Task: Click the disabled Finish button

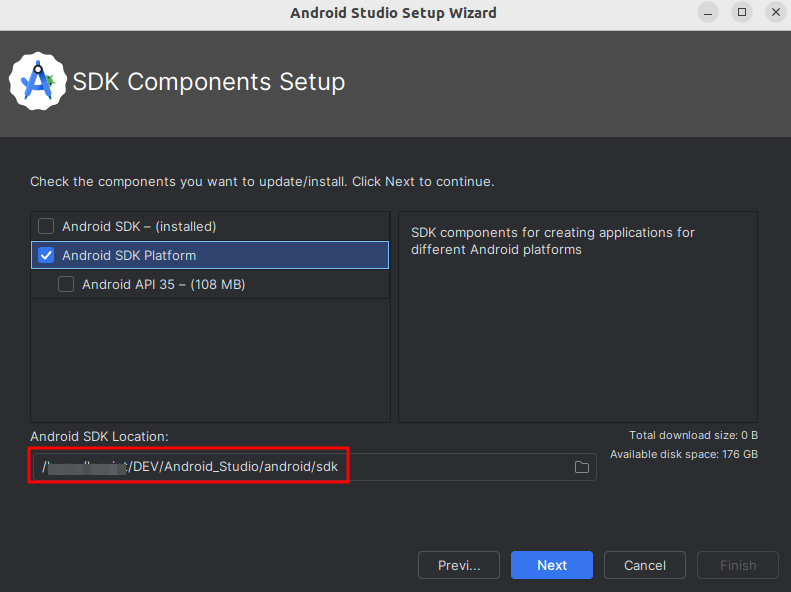Action: point(738,565)
